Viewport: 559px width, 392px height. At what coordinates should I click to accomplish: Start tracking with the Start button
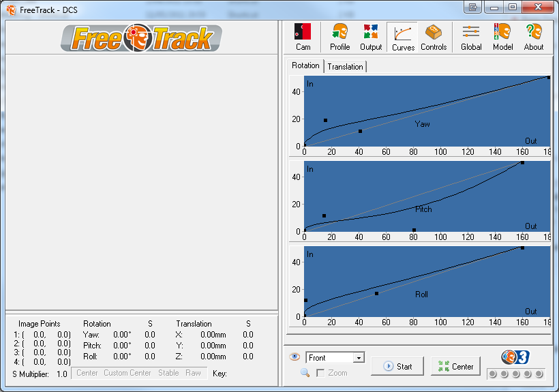397,366
